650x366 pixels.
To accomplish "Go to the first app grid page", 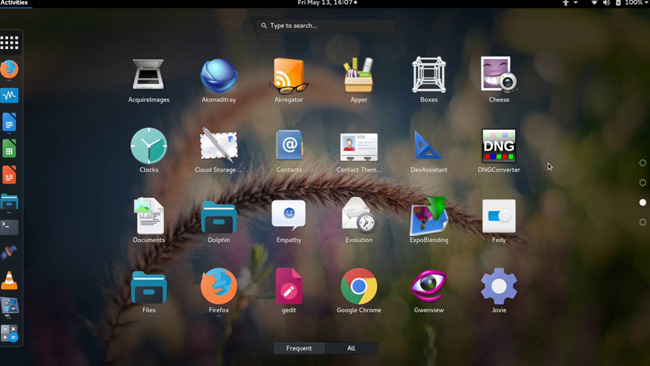I will [x=643, y=163].
